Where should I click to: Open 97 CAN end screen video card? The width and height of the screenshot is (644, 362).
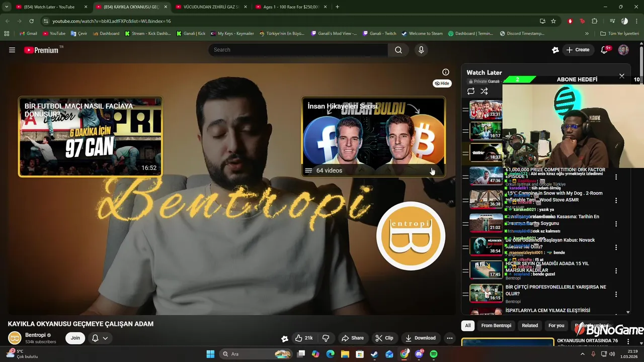(x=91, y=137)
